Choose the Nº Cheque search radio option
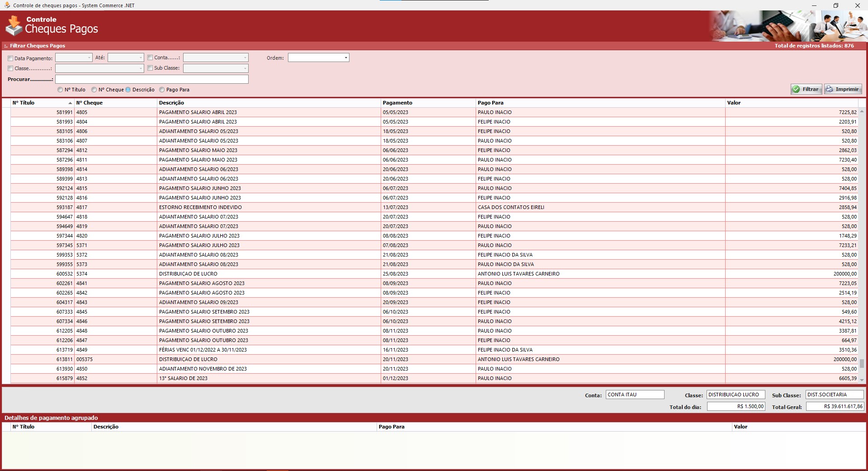 coord(94,90)
